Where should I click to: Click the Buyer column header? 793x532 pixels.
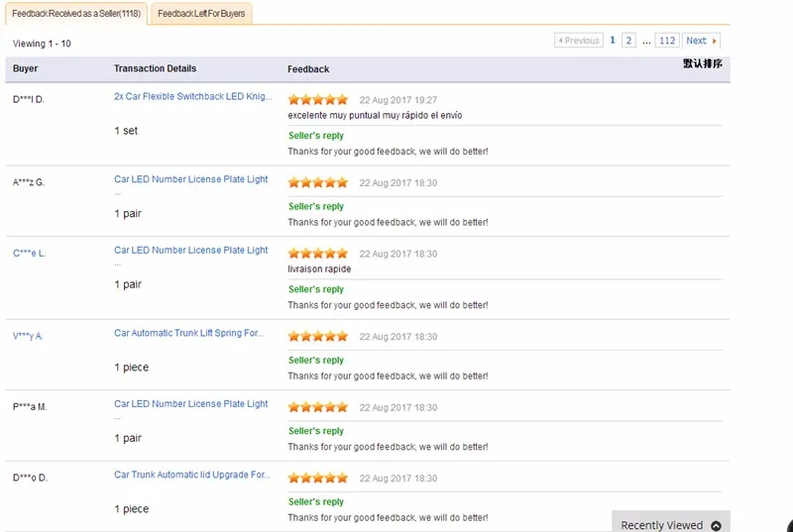coord(26,68)
